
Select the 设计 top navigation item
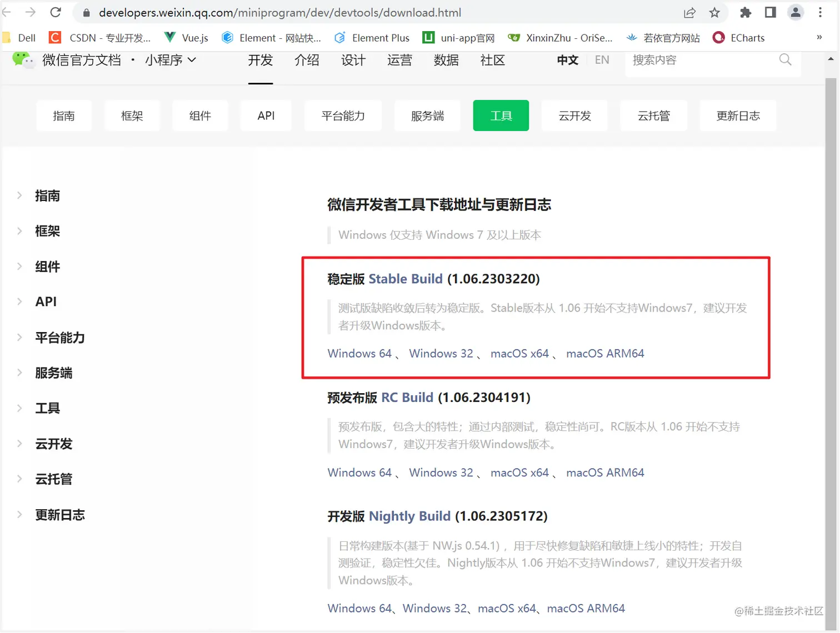point(353,60)
